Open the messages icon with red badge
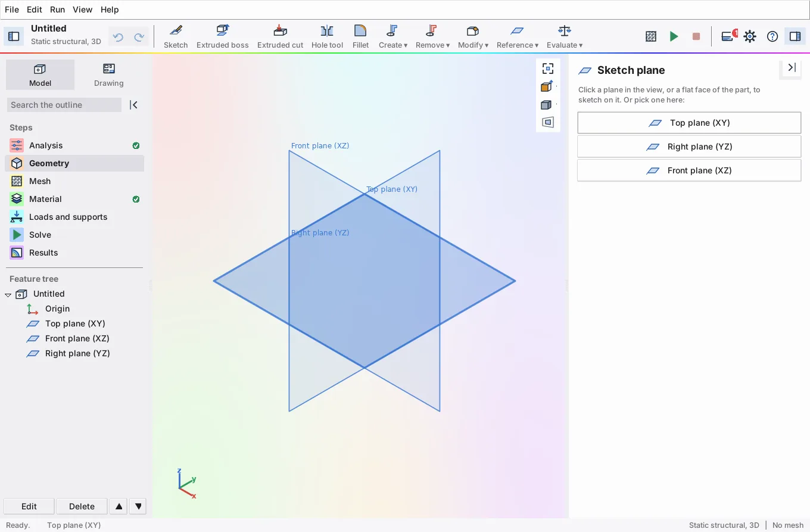This screenshot has width=810, height=532. tap(728, 36)
